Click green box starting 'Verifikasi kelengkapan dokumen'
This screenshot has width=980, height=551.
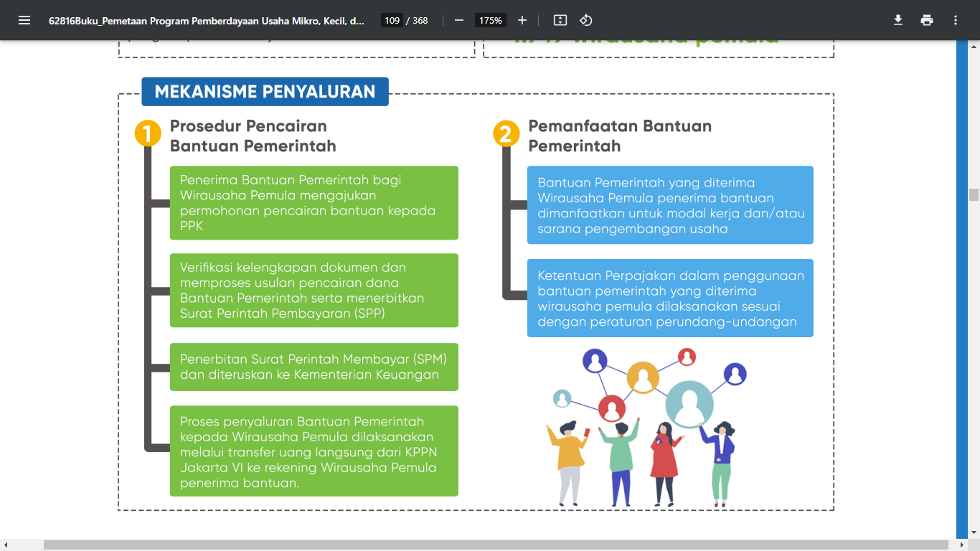[x=314, y=290]
